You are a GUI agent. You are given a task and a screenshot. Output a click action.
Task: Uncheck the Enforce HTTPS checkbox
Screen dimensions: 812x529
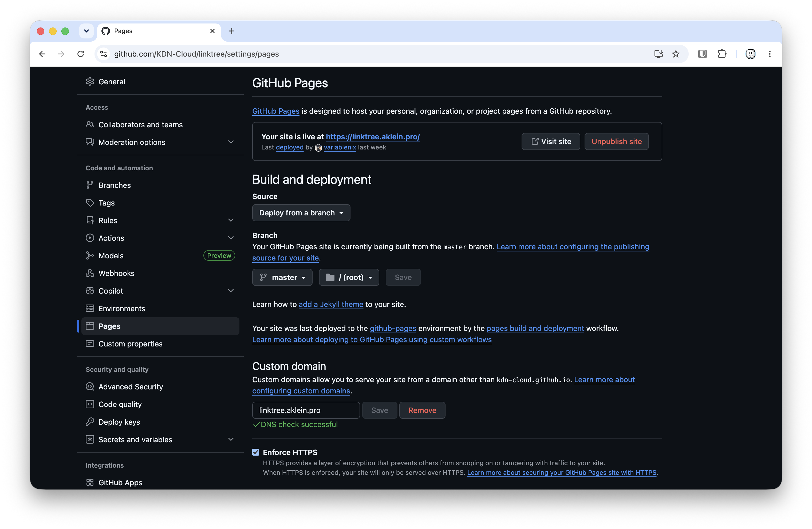point(255,452)
